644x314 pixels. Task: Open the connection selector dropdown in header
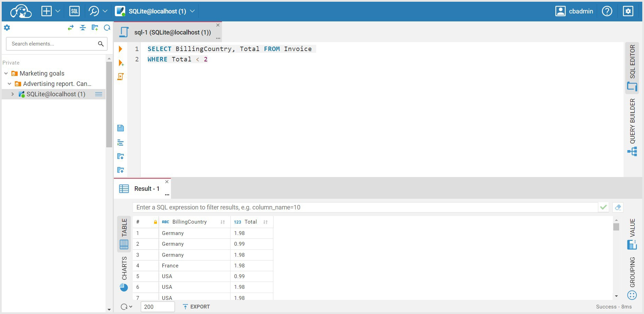pos(193,11)
